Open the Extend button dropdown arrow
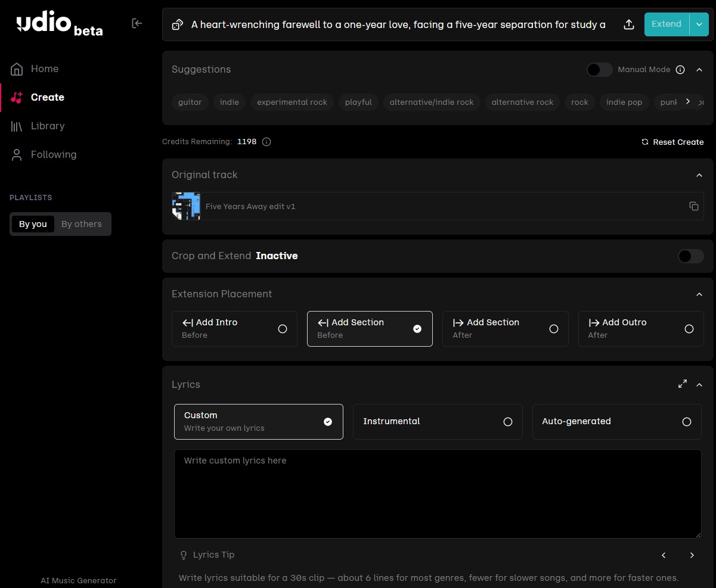The width and height of the screenshot is (716, 588). (699, 24)
